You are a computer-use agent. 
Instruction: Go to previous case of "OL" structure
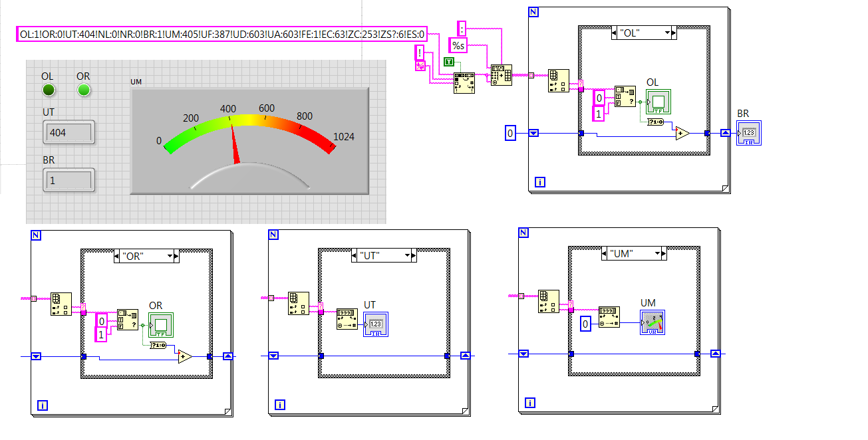pyautogui.click(x=615, y=33)
